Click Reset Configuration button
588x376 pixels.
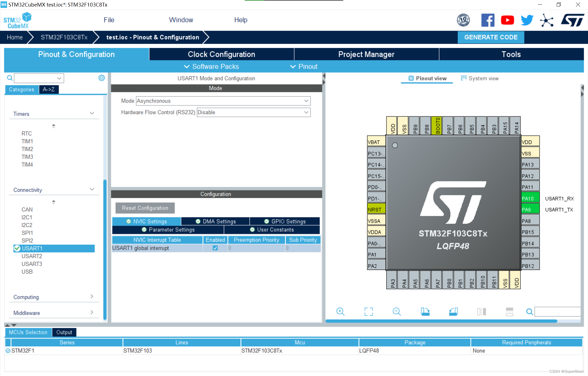click(145, 208)
